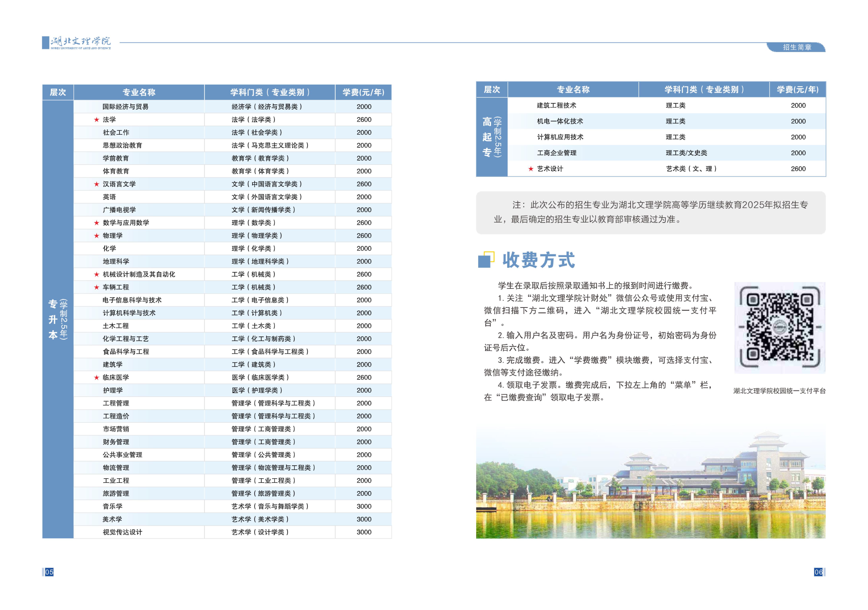Click the 建筑工程技术 major name

tap(556, 105)
